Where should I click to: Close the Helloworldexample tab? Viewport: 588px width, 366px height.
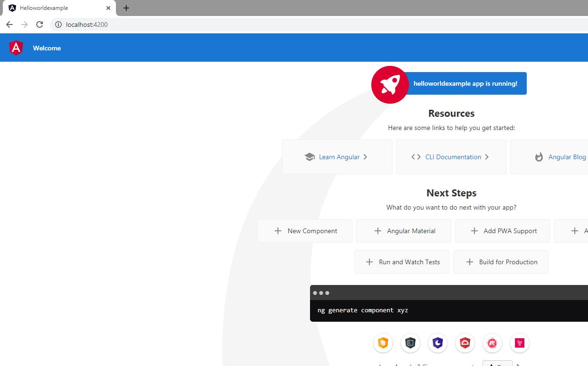(108, 8)
